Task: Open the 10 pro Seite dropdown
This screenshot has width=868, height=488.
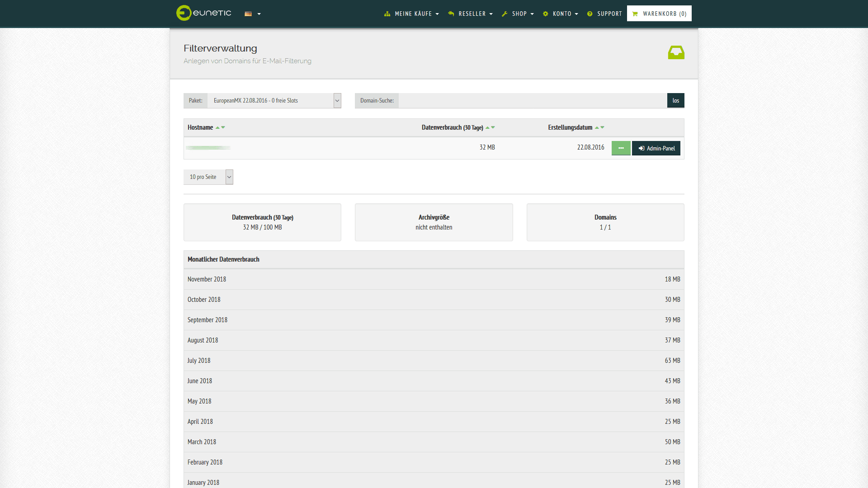Action: tap(208, 177)
